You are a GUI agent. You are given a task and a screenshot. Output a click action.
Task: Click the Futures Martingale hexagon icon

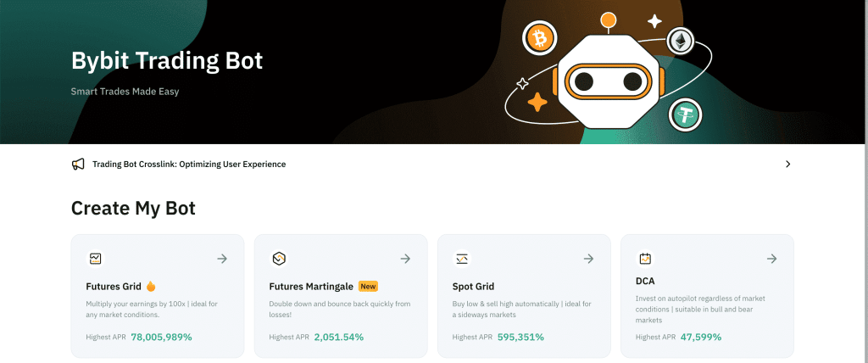[x=278, y=259]
